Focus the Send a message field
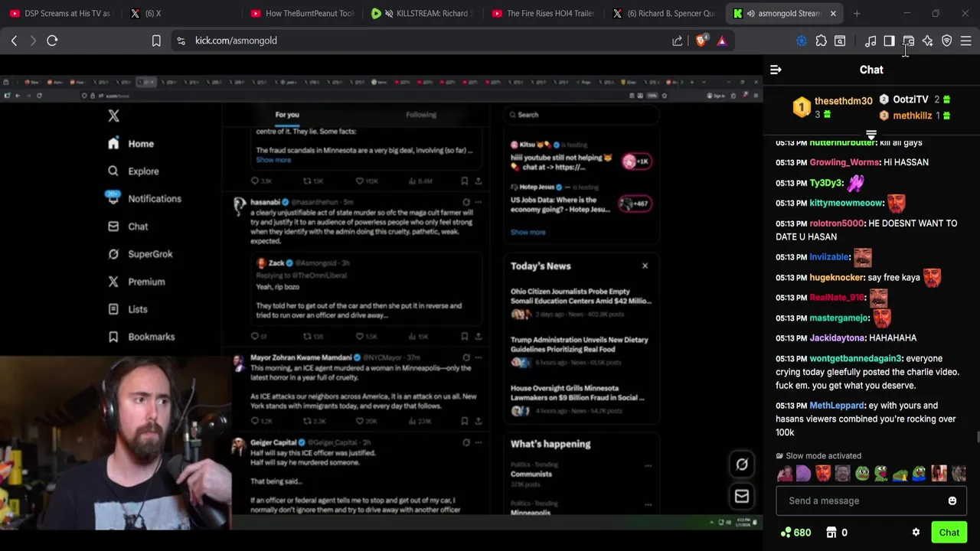 pyautogui.click(x=871, y=500)
